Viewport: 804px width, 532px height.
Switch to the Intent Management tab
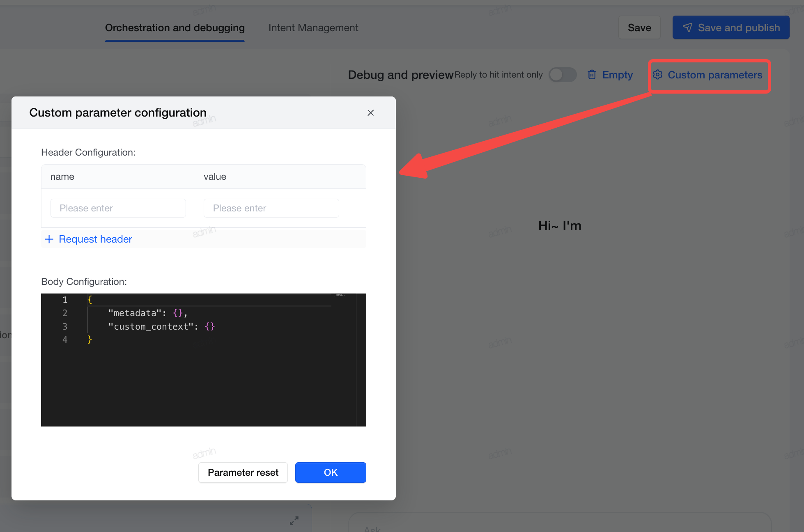[313, 28]
